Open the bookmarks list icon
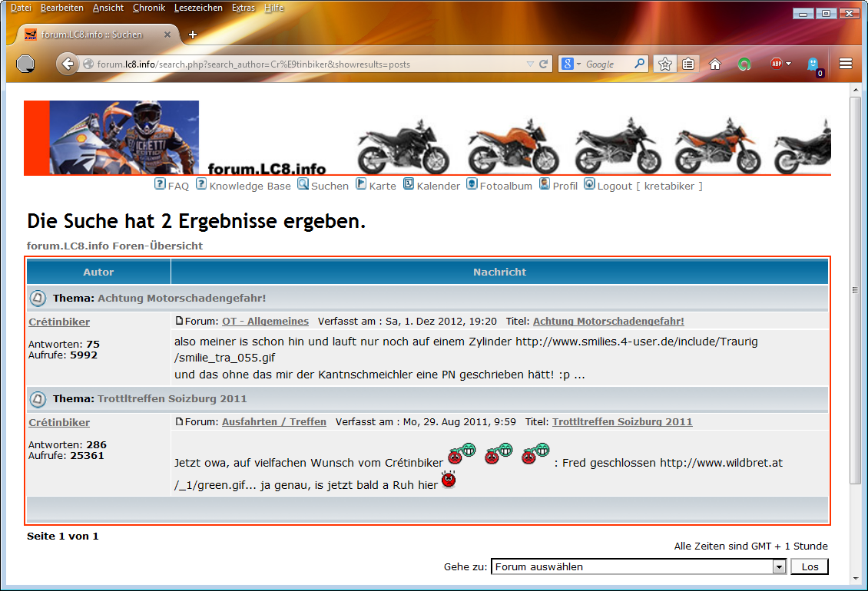The width and height of the screenshot is (868, 591). pos(688,64)
